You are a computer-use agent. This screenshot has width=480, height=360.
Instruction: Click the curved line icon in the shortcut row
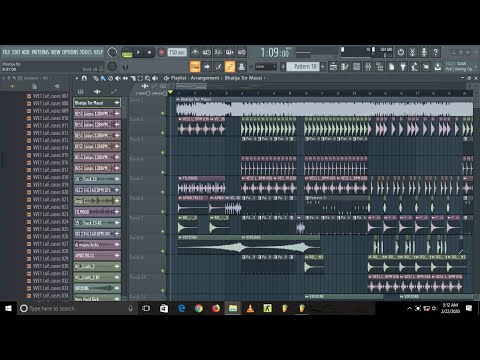tap(218, 67)
